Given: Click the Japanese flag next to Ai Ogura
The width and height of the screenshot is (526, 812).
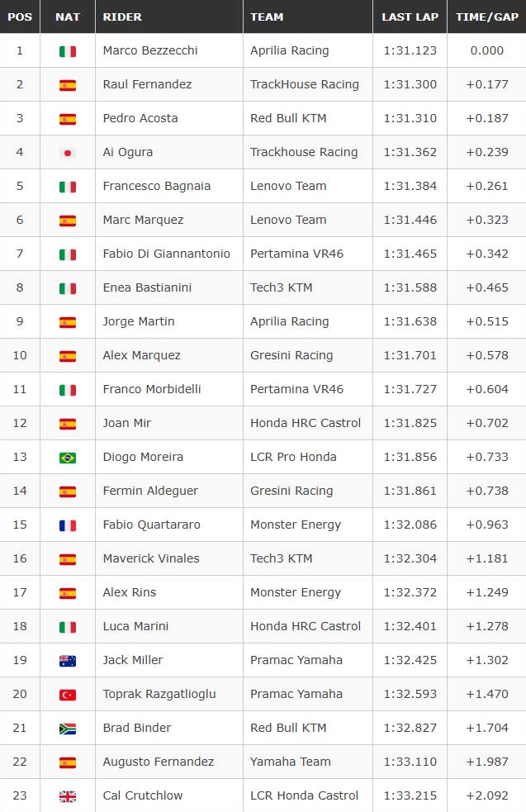Looking at the screenshot, I should pos(68,153).
